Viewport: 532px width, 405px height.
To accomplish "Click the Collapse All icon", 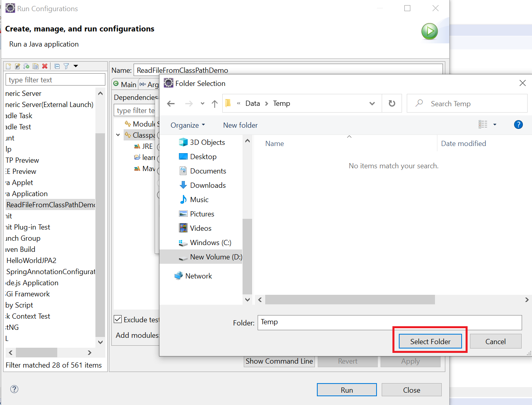I will pyautogui.click(x=57, y=66).
